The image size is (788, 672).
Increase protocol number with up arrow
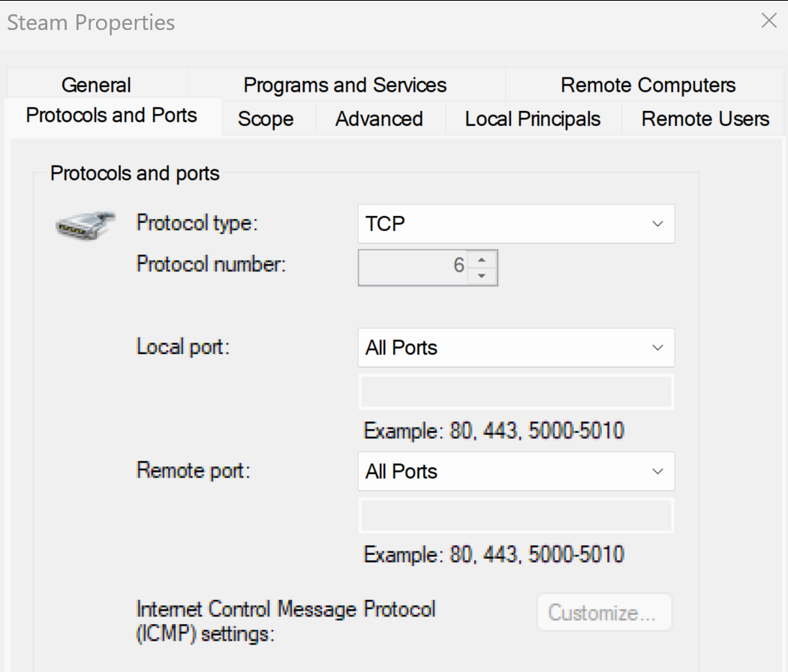(482, 259)
